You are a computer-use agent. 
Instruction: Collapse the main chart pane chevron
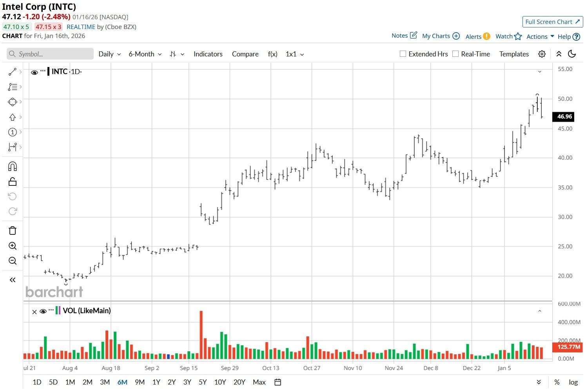tap(540, 72)
